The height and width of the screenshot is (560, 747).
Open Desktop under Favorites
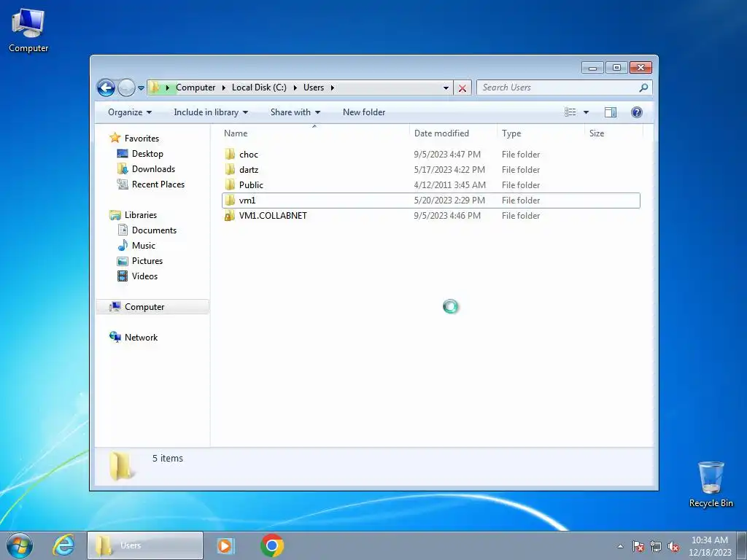click(147, 154)
